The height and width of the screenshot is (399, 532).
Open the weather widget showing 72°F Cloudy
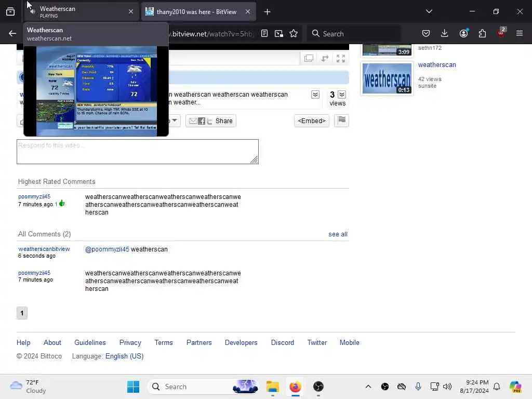click(x=28, y=387)
